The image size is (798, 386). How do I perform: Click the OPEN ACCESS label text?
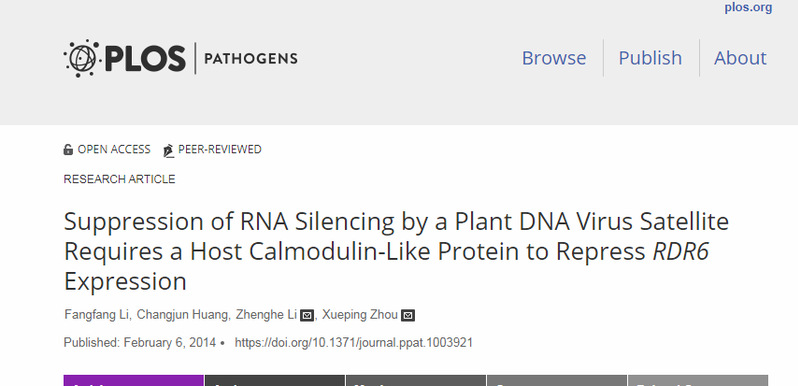click(114, 149)
